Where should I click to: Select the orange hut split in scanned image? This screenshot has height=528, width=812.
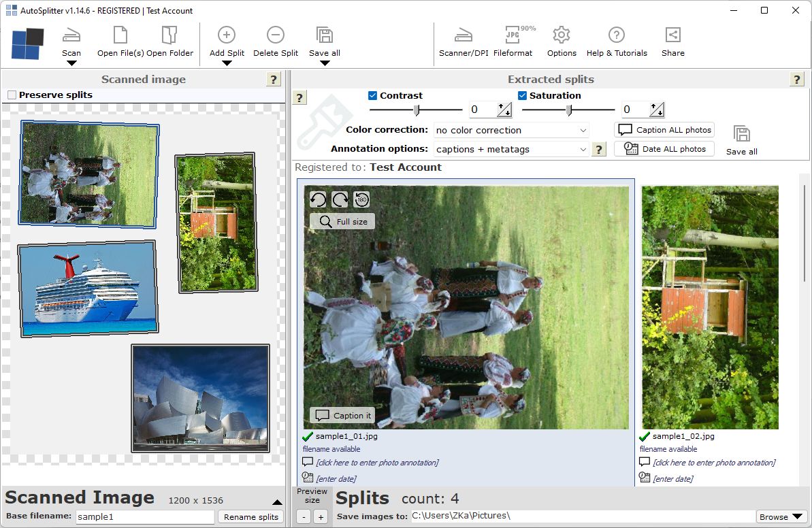(216, 222)
